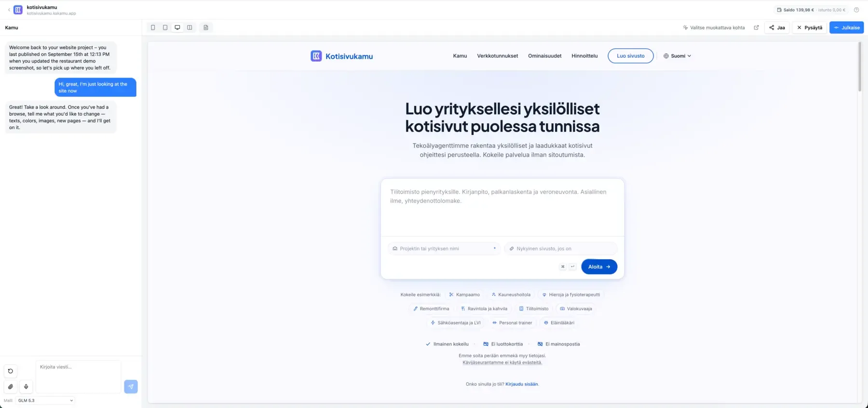Switch preview to tablet view

click(x=165, y=27)
